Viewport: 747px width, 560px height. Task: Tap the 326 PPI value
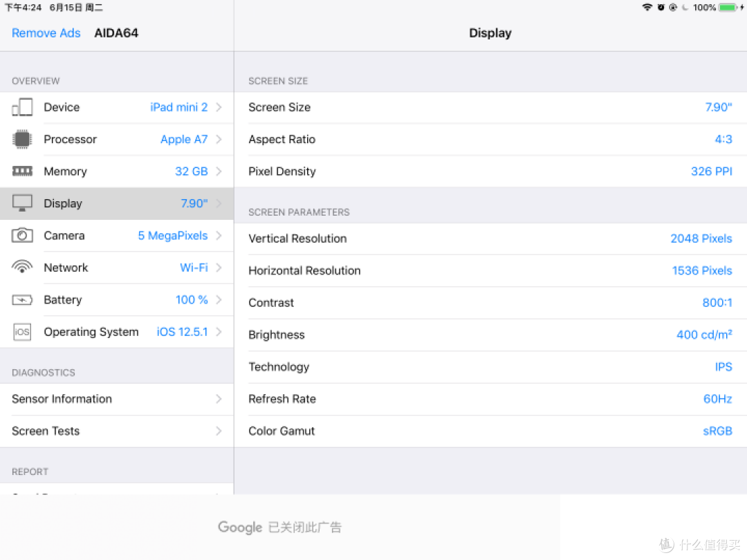point(712,171)
